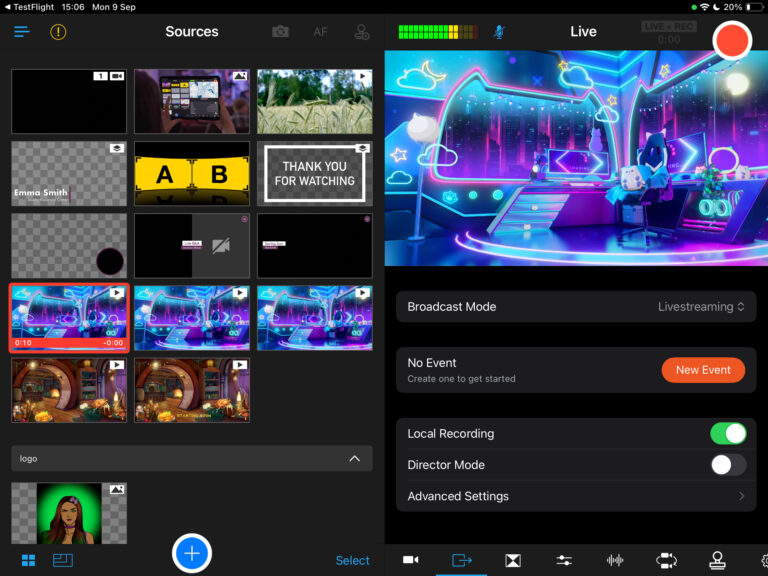
Task: Start recording with the red record button
Action: [732, 41]
